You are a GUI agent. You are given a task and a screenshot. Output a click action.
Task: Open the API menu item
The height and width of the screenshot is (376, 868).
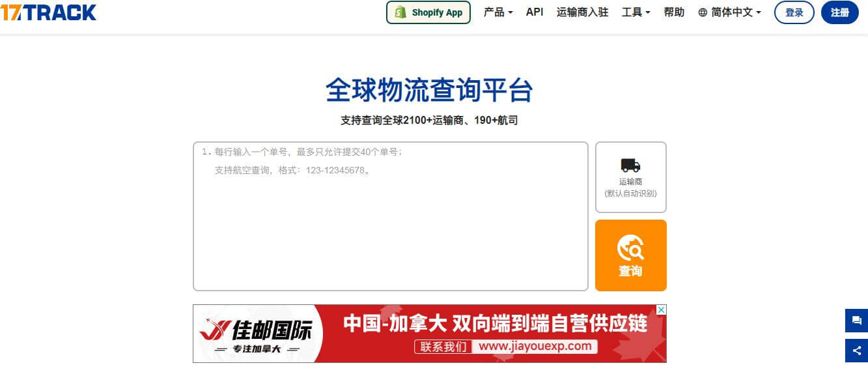tap(535, 12)
